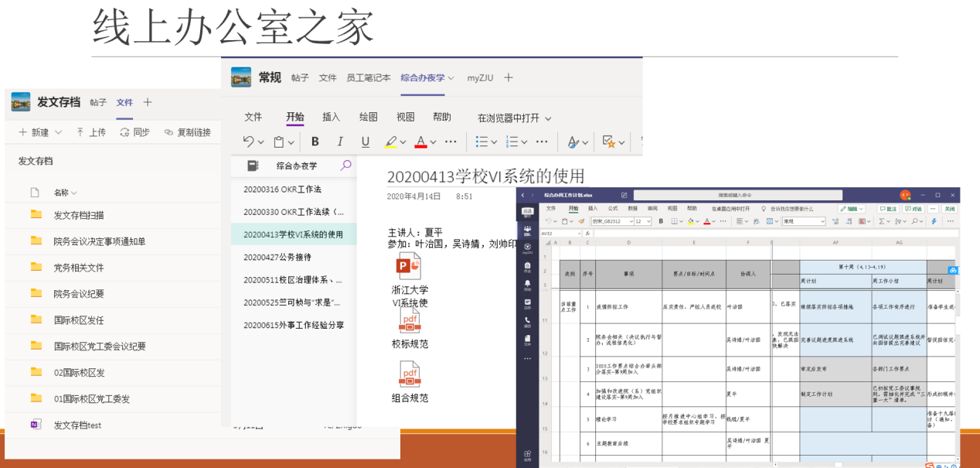
Task: Click 复制链接 to copy the link
Action: (187, 132)
